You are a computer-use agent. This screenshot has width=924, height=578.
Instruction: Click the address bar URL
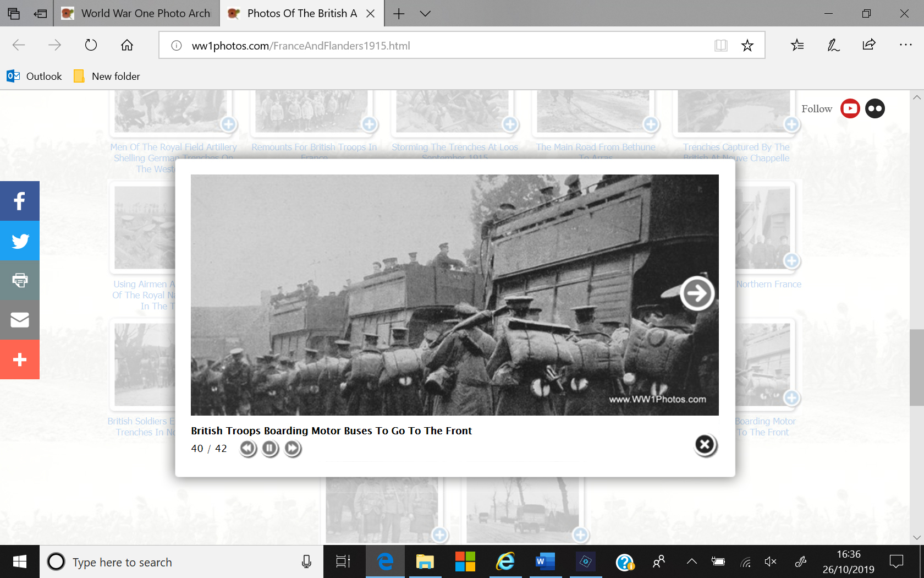301,46
